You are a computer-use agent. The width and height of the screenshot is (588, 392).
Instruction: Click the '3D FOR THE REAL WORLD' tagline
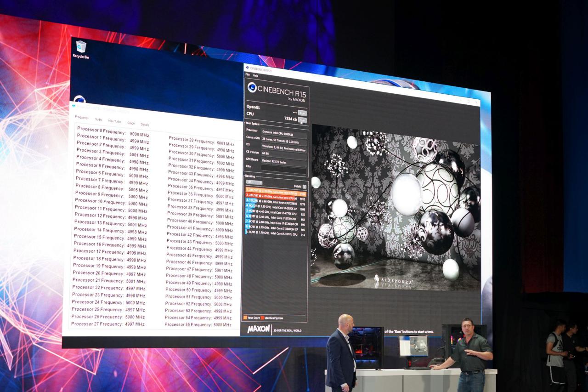click(287, 330)
